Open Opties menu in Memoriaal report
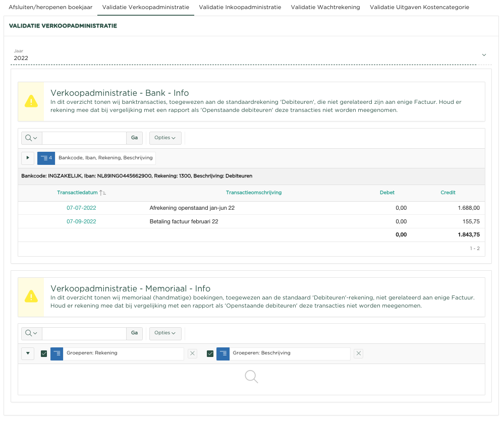The width and height of the screenshot is (504, 421). (x=165, y=333)
